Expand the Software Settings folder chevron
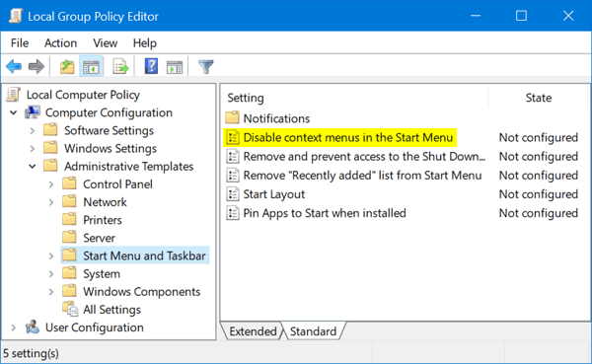 pyautogui.click(x=33, y=130)
